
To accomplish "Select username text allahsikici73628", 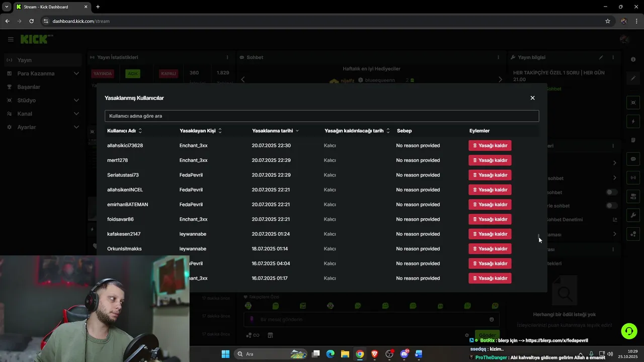I will 125,145.
